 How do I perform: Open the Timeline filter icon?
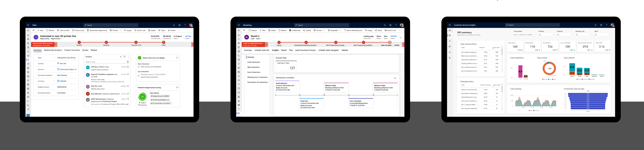click(x=125, y=57)
